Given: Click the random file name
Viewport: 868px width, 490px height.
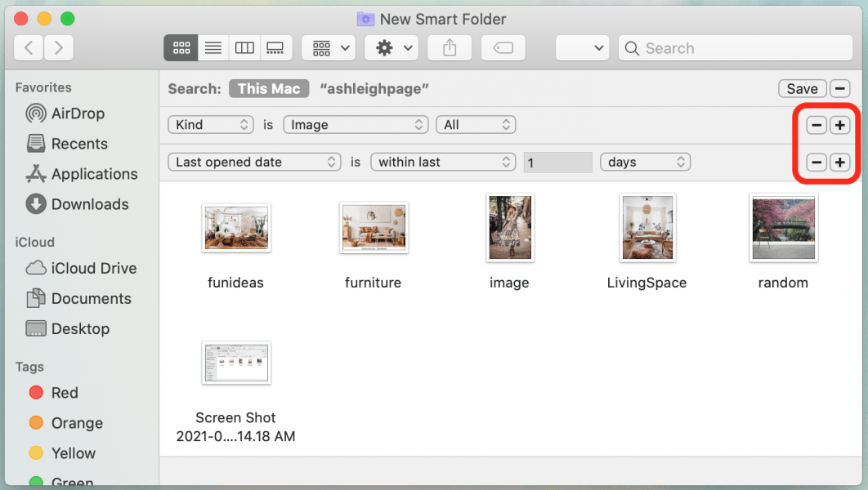Looking at the screenshot, I should [783, 283].
